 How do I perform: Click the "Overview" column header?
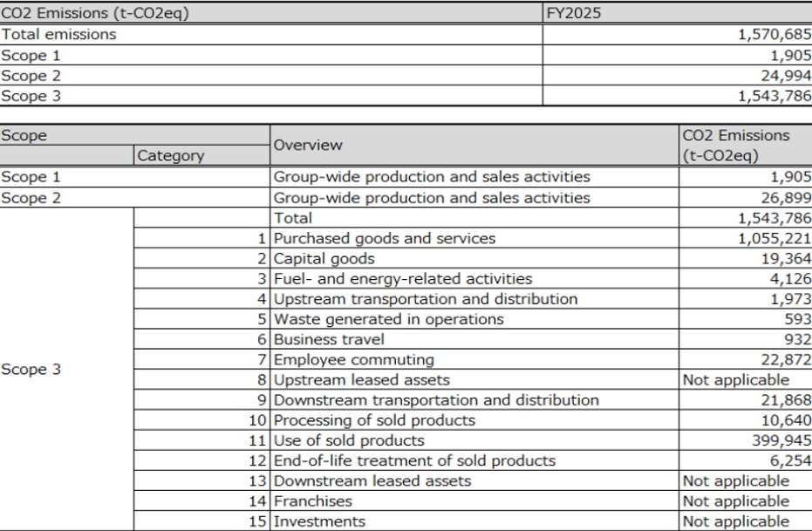474,146
